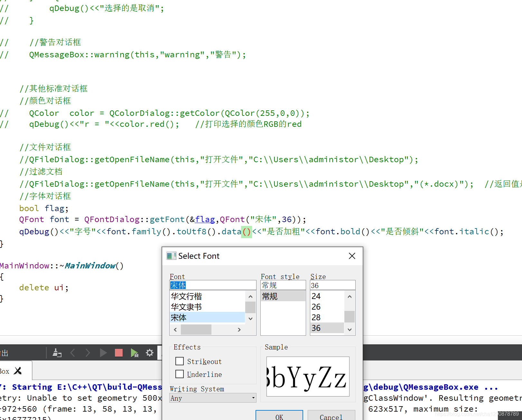The height and width of the screenshot is (420, 522).
Task: Click the green debug run icon
Action: [135, 353]
